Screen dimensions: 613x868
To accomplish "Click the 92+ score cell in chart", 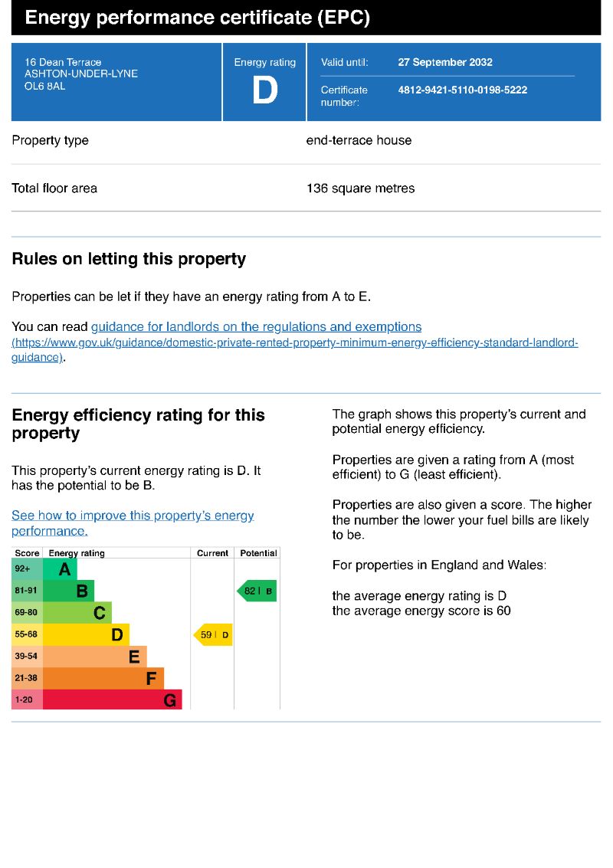I will pos(23,569).
